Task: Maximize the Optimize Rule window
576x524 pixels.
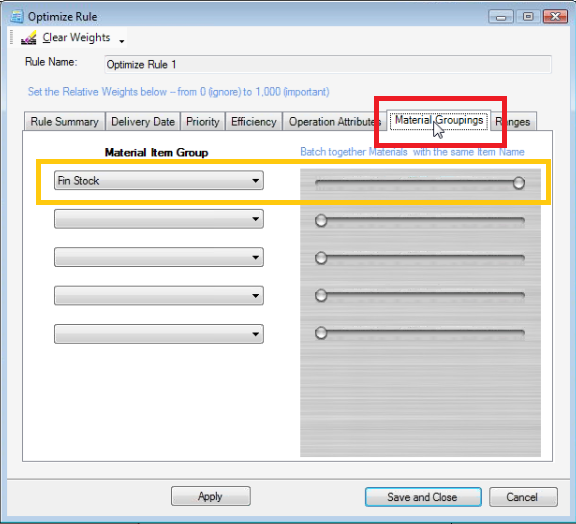Action: [x=528, y=17]
